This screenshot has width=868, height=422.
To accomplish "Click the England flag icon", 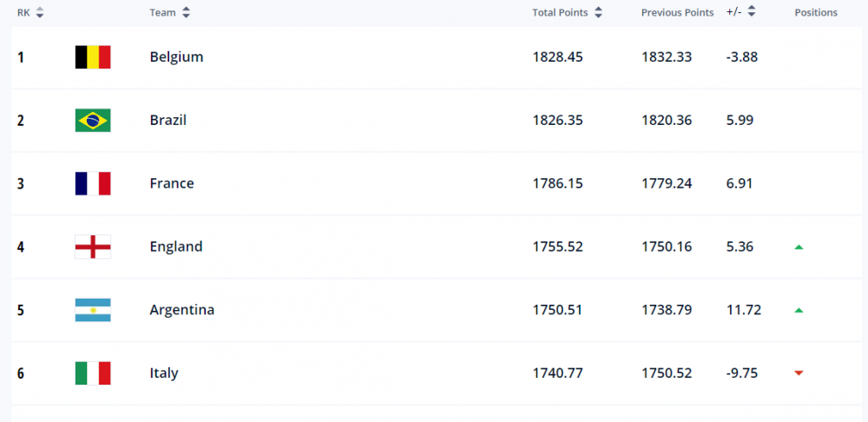I will 93,247.
